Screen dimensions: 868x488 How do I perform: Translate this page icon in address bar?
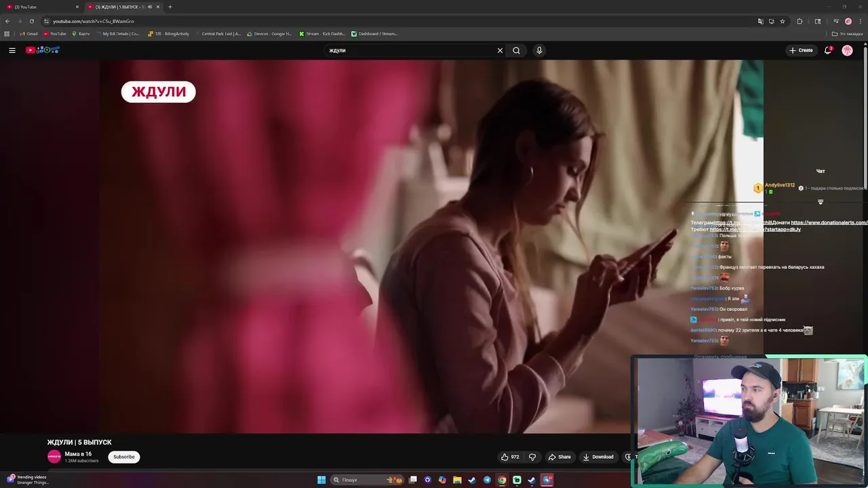click(x=760, y=21)
